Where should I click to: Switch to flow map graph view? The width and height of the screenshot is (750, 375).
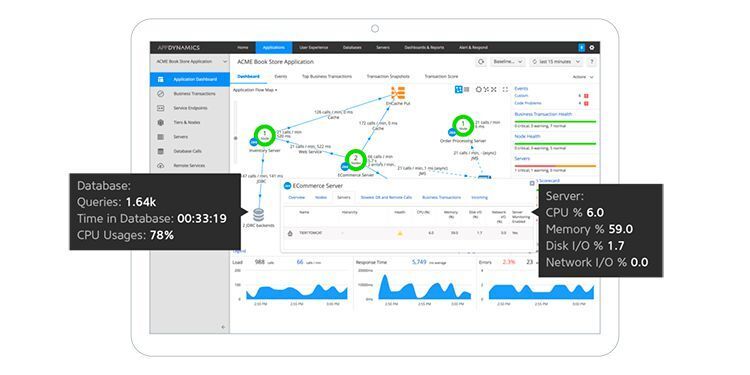click(458, 89)
